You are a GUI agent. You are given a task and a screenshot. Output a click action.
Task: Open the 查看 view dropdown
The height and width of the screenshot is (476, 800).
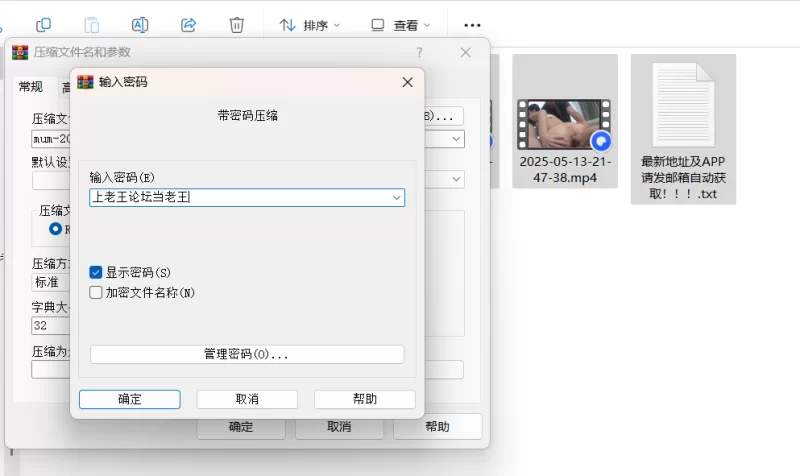tap(401, 25)
